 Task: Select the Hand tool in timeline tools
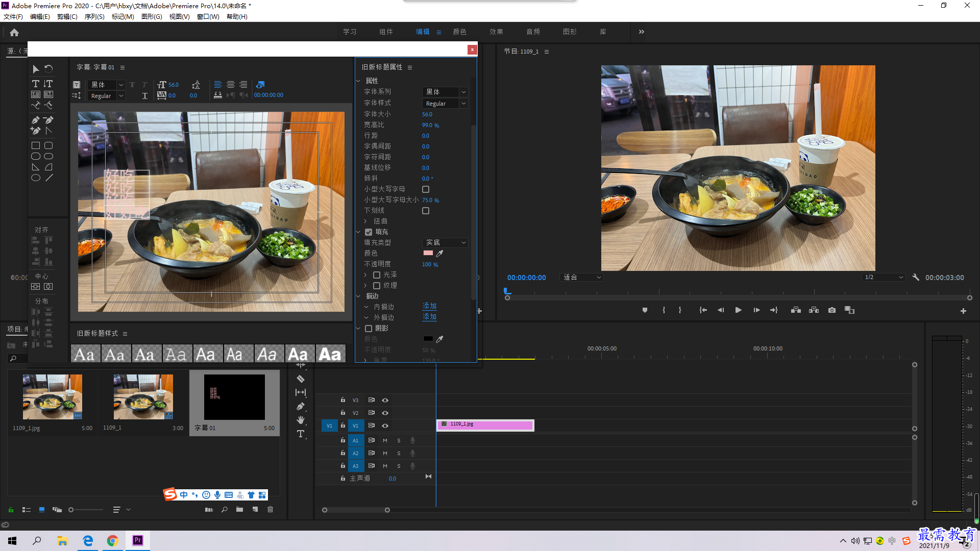tap(301, 420)
